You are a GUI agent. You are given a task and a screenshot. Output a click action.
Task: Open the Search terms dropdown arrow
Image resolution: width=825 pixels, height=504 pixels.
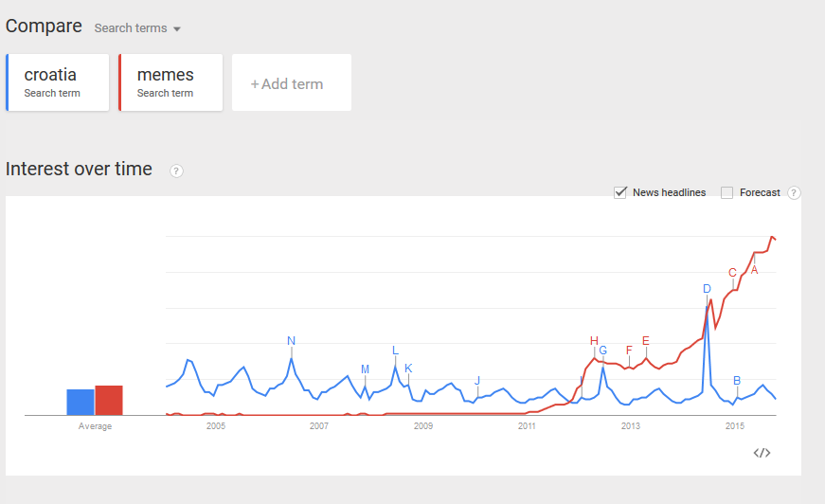point(177,29)
